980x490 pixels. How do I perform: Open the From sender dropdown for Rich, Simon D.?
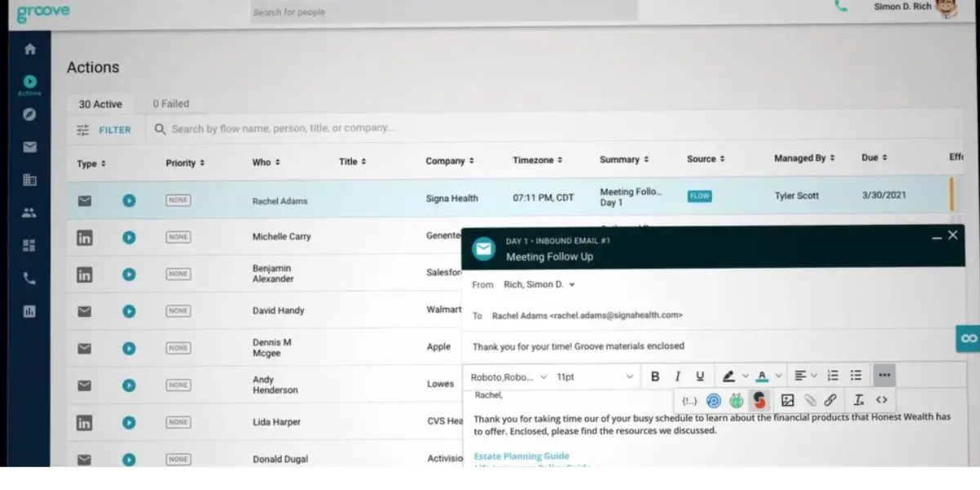coord(539,285)
